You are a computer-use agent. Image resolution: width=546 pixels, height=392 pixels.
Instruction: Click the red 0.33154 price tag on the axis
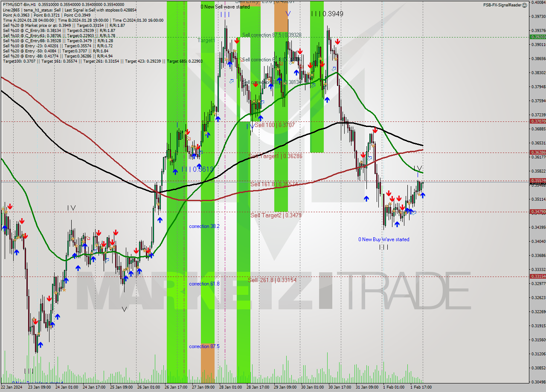(537, 276)
